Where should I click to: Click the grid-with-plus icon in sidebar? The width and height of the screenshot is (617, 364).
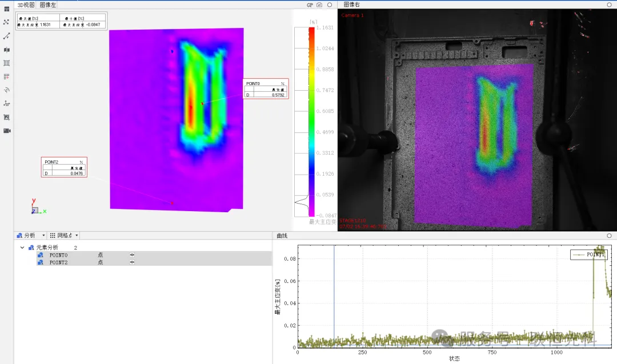pos(7,76)
